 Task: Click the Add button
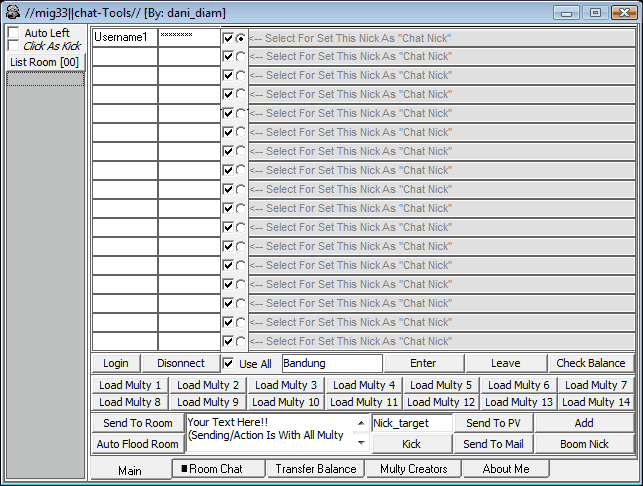point(584,423)
